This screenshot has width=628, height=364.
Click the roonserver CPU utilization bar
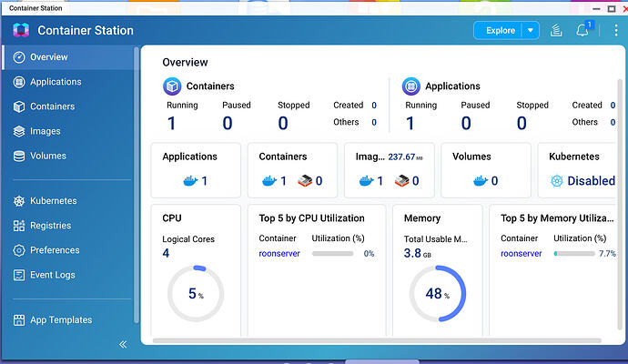click(332, 254)
